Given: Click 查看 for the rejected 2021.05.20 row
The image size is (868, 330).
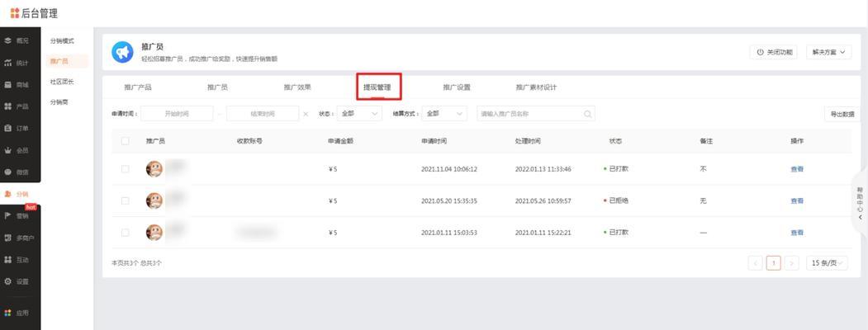Looking at the screenshot, I should click(x=797, y=201).
